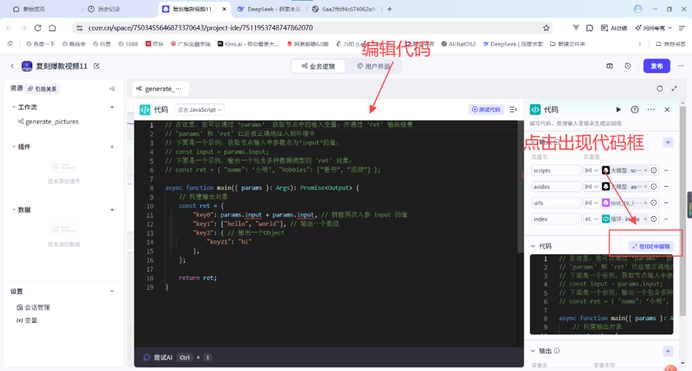Click 测试代码 test code button

486,109
